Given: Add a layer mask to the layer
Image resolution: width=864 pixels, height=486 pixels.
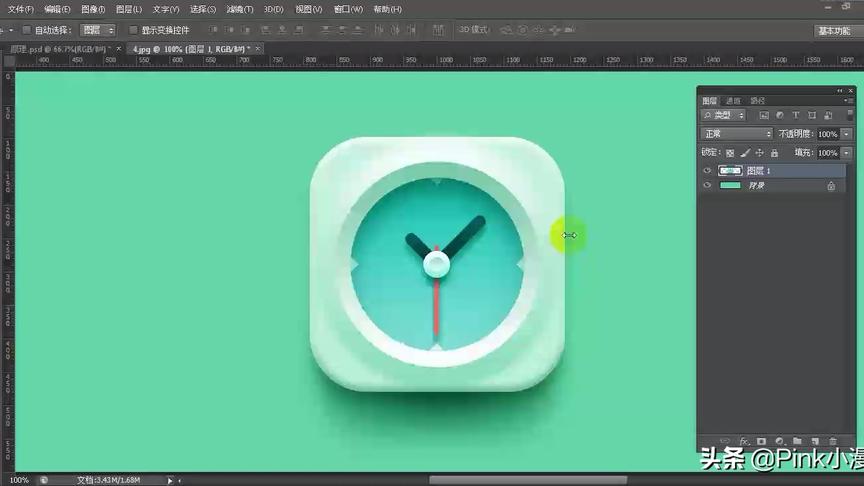Looking at the screenshot, I should coord(761,441).
